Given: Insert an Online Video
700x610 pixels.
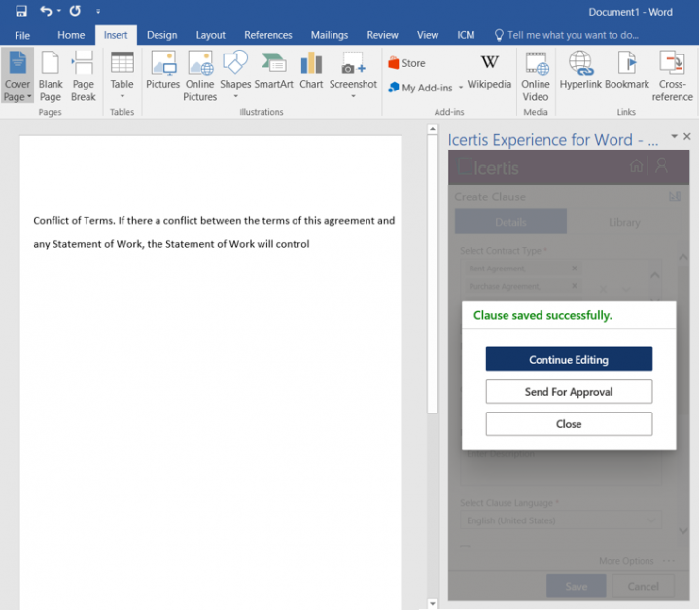Looking at the screenshot, I should [536, 76].
